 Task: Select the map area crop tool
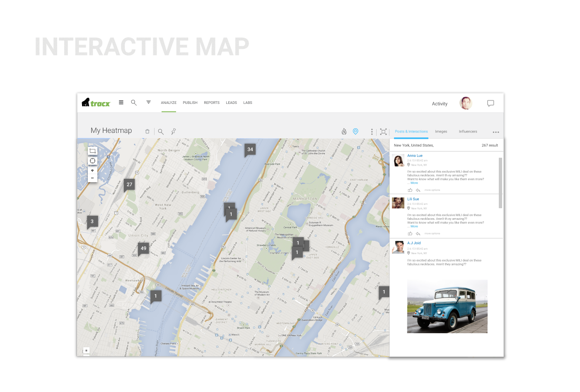92,151
